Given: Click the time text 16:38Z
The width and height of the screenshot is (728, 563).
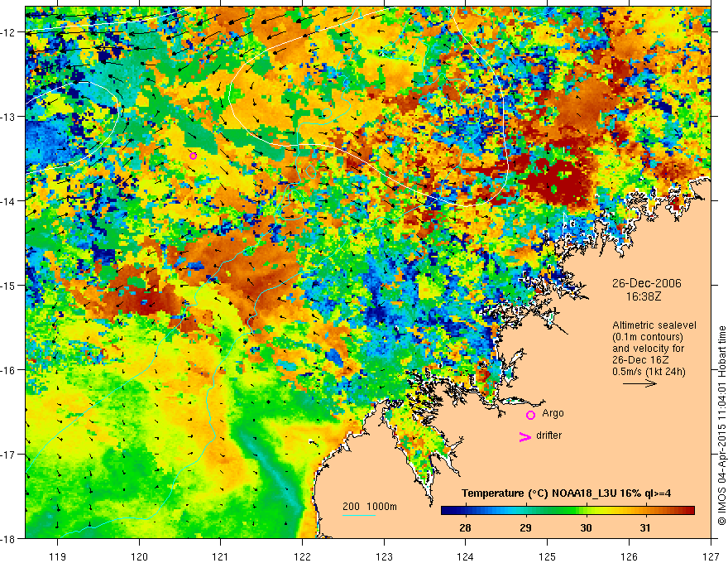Looking at the screenshot, I should click(x=643, y=296).
